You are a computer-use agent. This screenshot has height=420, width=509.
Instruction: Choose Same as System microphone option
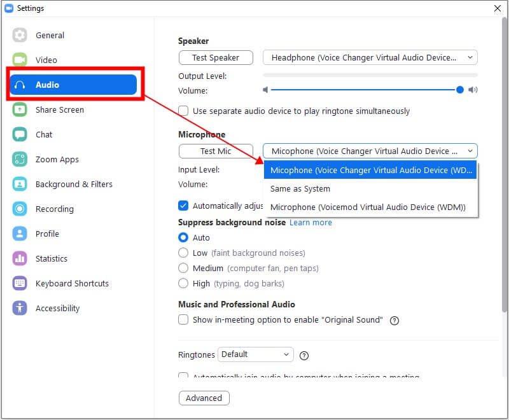(370, 188)
